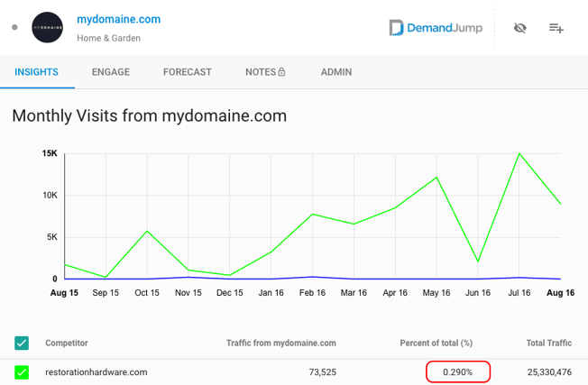Switch to the Engage tab
Image resolution: width=588 pixels, height=385 pixels.
pos(111,72)
